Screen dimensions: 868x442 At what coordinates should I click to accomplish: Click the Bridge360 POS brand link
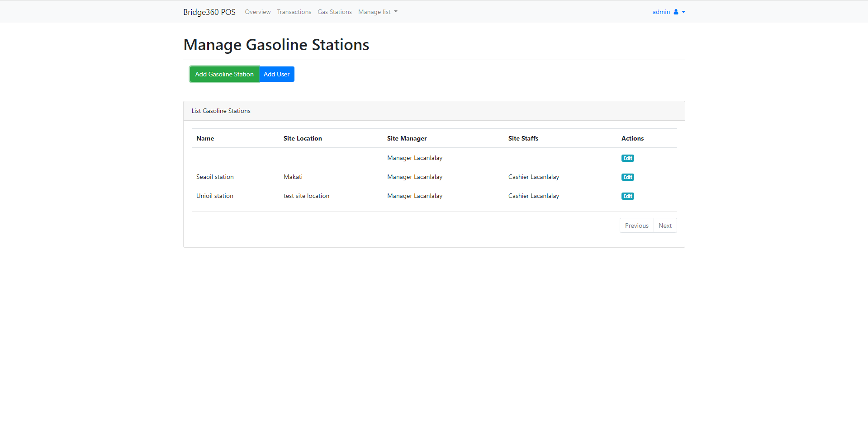(209, 12)
